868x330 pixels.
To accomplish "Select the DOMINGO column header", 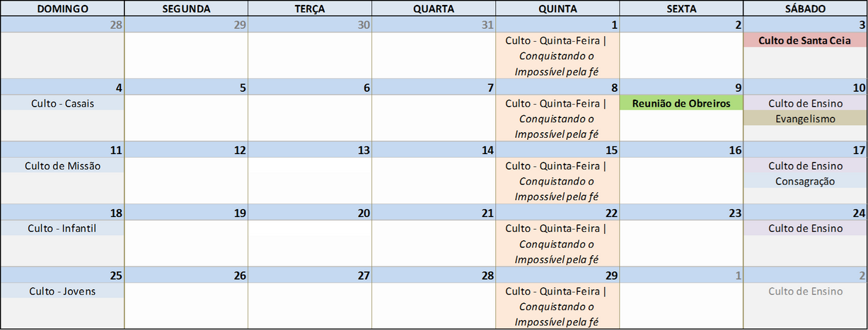I will (62, 8).
